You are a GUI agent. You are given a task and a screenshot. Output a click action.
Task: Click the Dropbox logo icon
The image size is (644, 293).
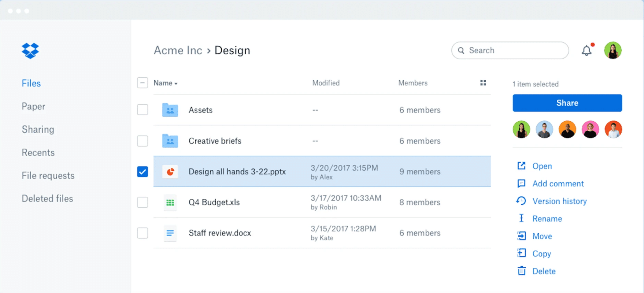coord(30,51)
